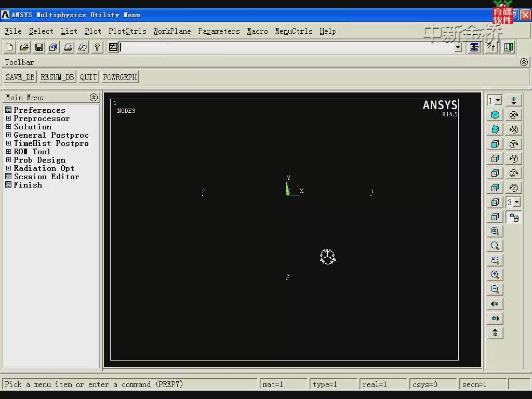Click the "type=1" status bar entry

(x=334, y=384)
